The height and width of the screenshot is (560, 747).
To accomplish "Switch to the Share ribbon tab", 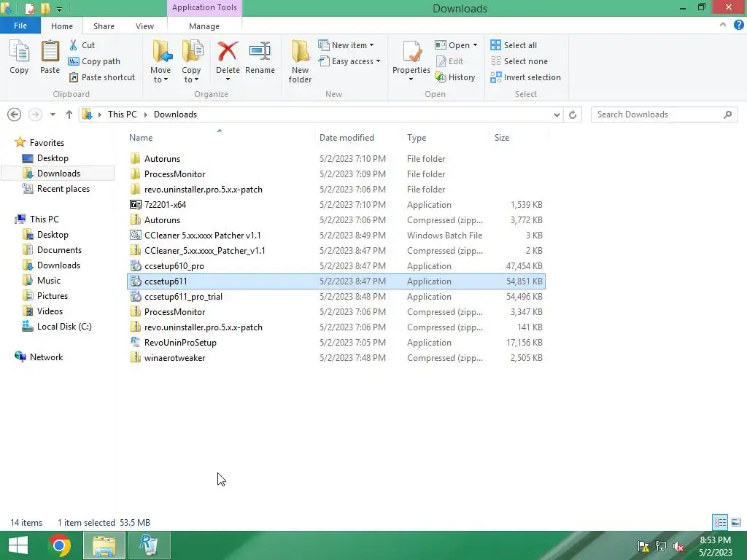I will tap(104, 26).
